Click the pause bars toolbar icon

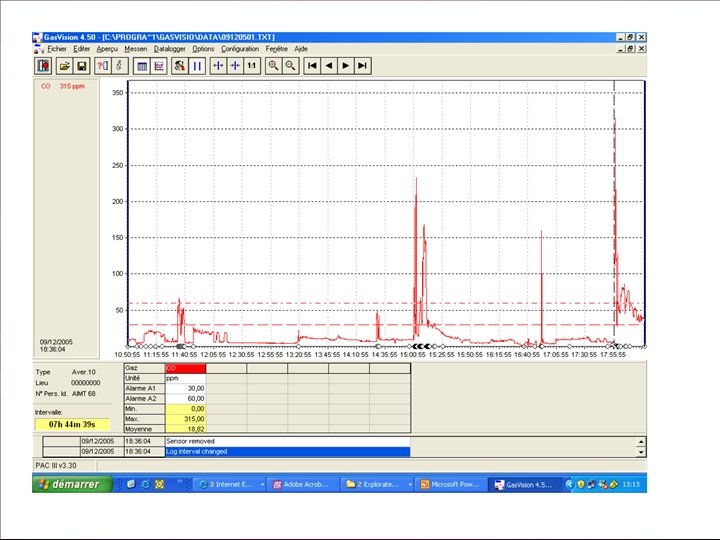197,65
